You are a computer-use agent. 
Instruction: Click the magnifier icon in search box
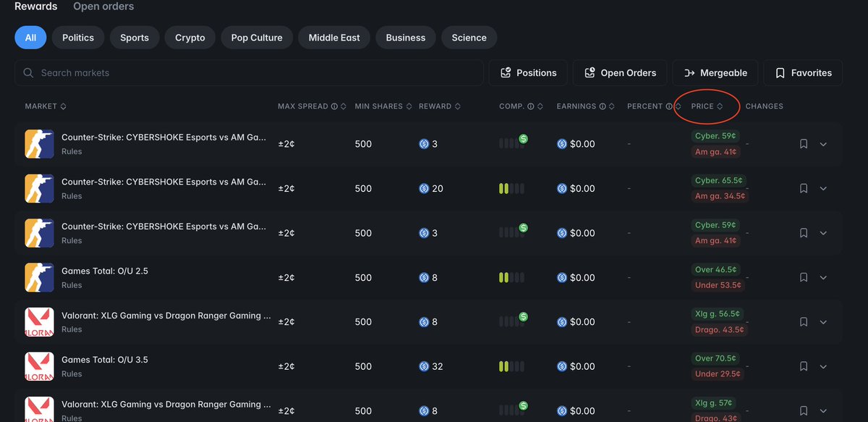[29, 73]
